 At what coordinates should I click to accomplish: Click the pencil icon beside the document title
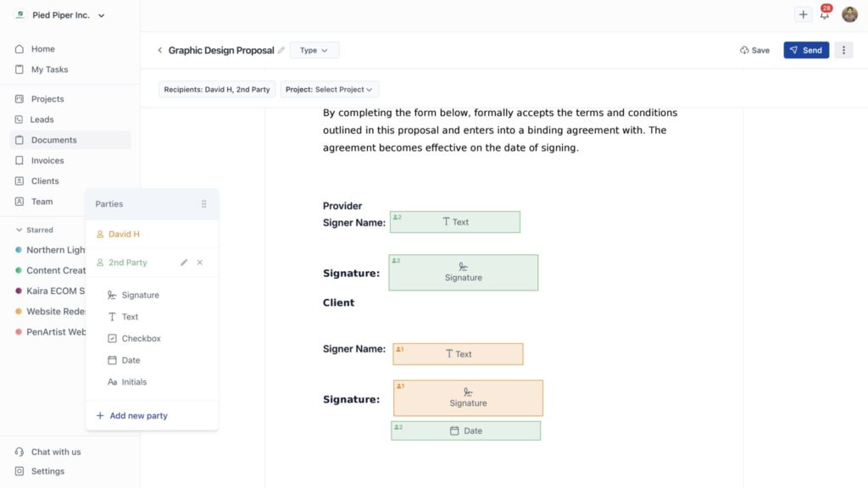281,51
